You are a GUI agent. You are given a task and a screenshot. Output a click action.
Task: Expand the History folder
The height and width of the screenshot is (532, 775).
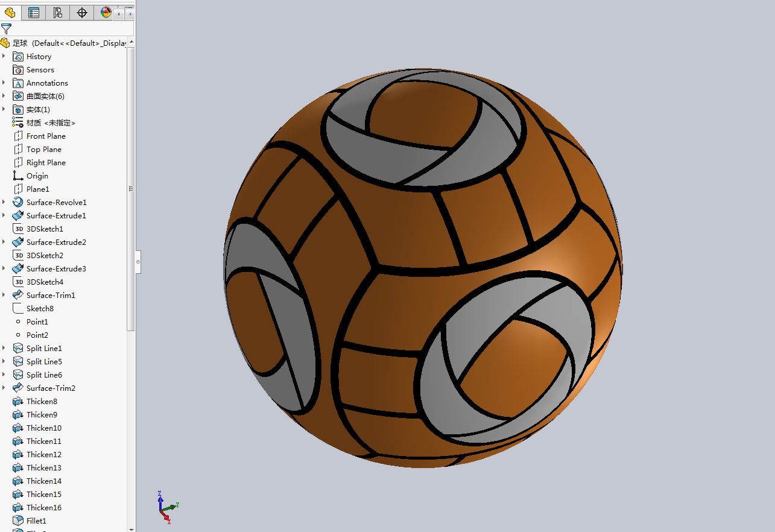tap(4, 56)
